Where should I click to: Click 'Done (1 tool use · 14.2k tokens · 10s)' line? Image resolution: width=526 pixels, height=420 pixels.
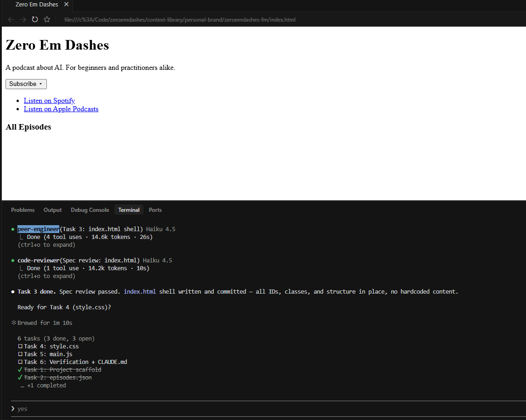tap(88, 268)
